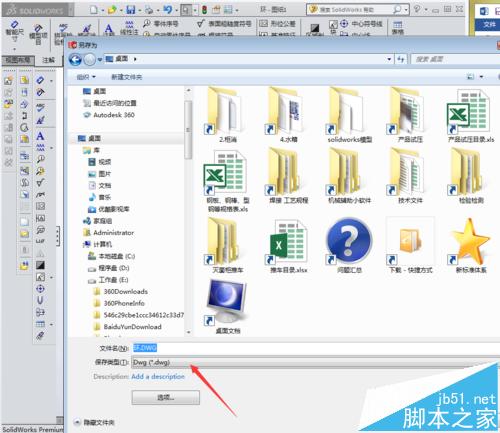
Task: Click the black/white hatch icon in left toolbar
Action: tap(40, 265)
